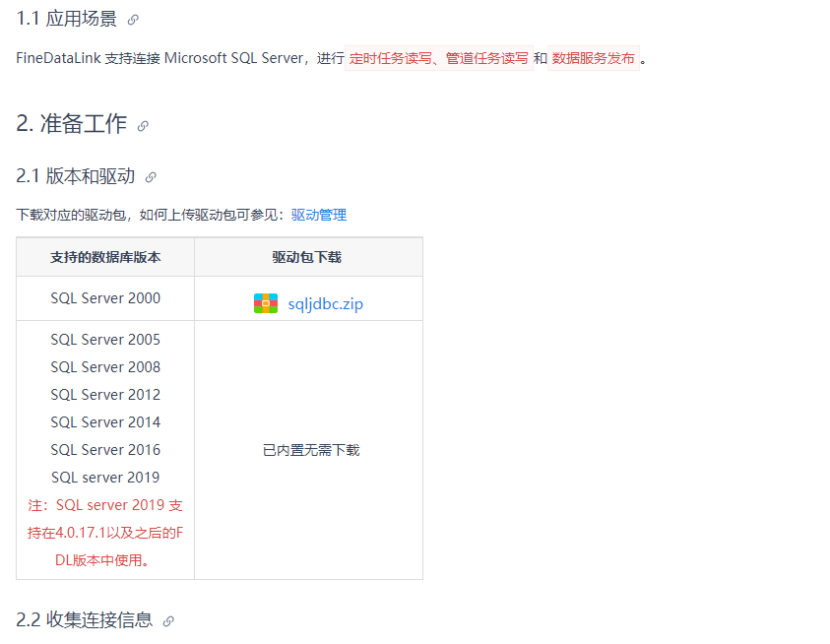830x644 pixels.
Task: Click anchor link icon beside 1.1 应用场景
Action: pos(133,20)
